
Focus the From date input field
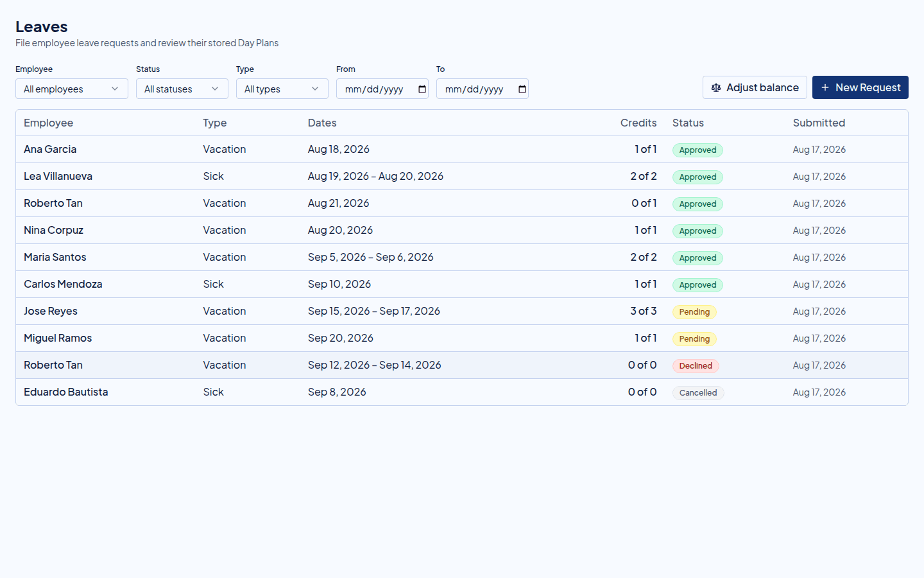pos(382,89)
